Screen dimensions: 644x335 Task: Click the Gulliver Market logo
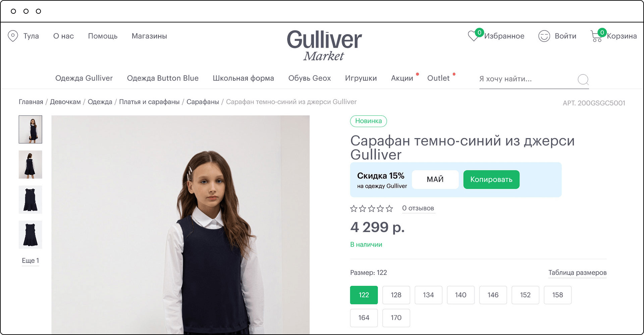324,45
